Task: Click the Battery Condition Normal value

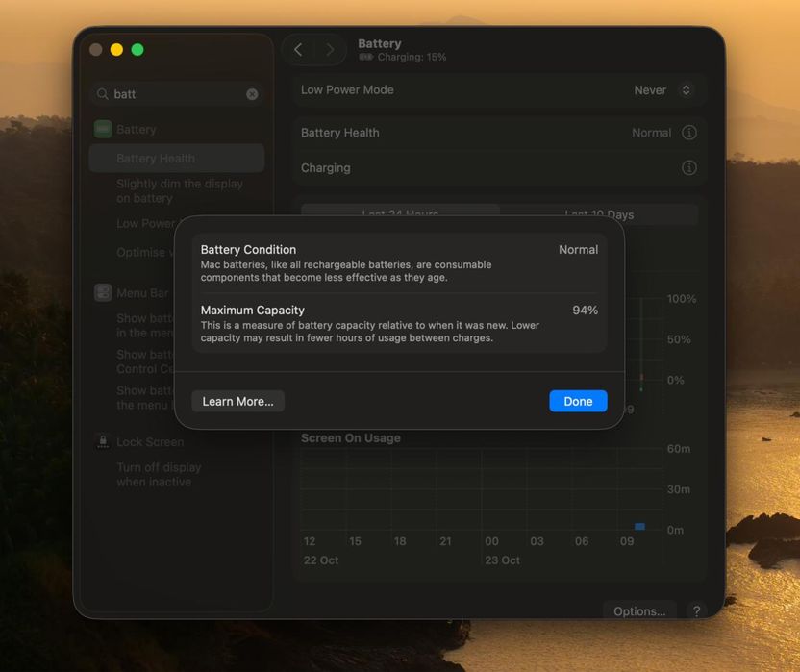Action: pyautogui.click(x=578, y=250)
